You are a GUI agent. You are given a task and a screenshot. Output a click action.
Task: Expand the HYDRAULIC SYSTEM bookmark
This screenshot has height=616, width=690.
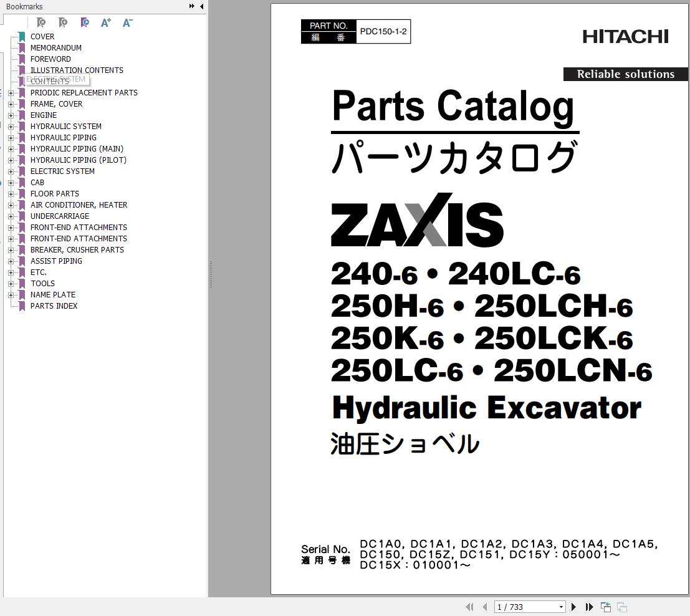click(11, 127)
